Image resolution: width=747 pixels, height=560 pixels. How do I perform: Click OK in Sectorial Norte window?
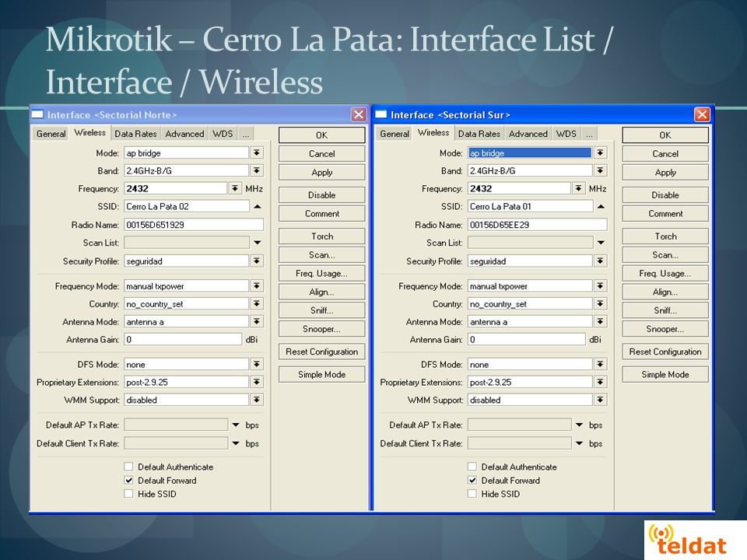tap(322, 135)
